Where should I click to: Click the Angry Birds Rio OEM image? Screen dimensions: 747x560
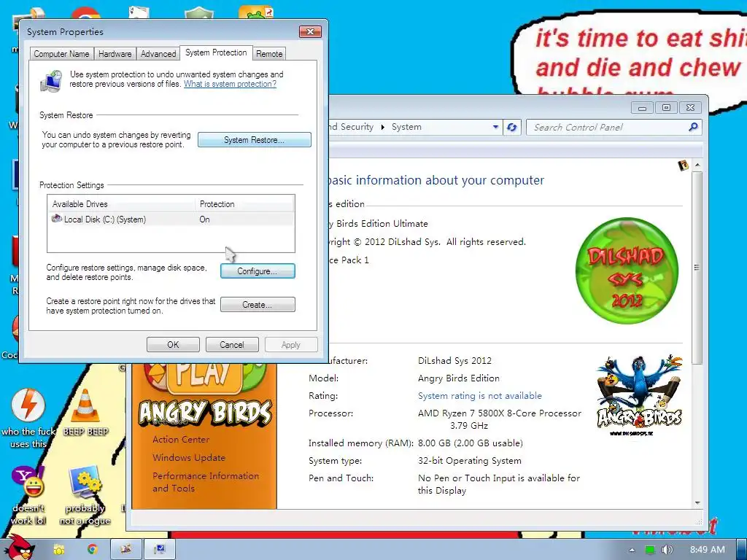[639, 395]
